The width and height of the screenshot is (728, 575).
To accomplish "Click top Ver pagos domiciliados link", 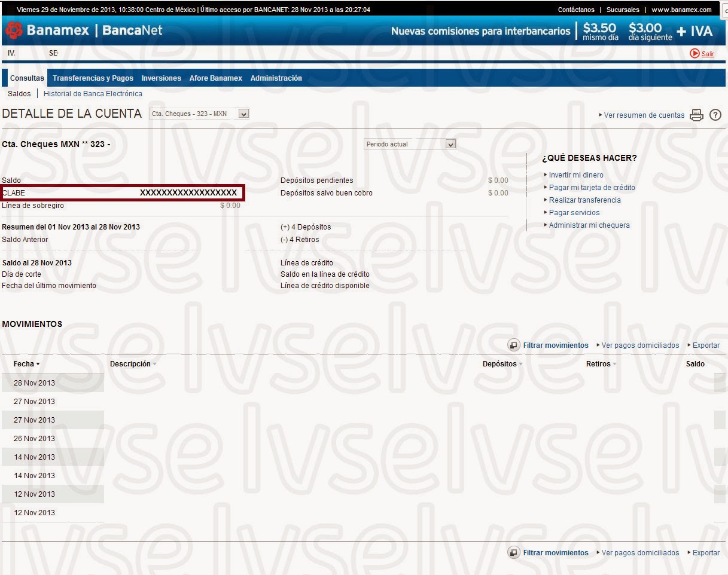I will point(640,345).
